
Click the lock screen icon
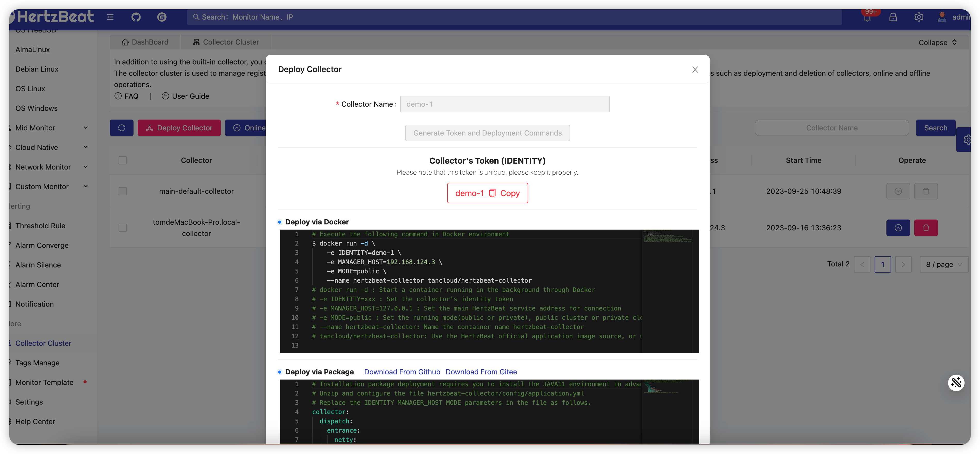(893, 18)
